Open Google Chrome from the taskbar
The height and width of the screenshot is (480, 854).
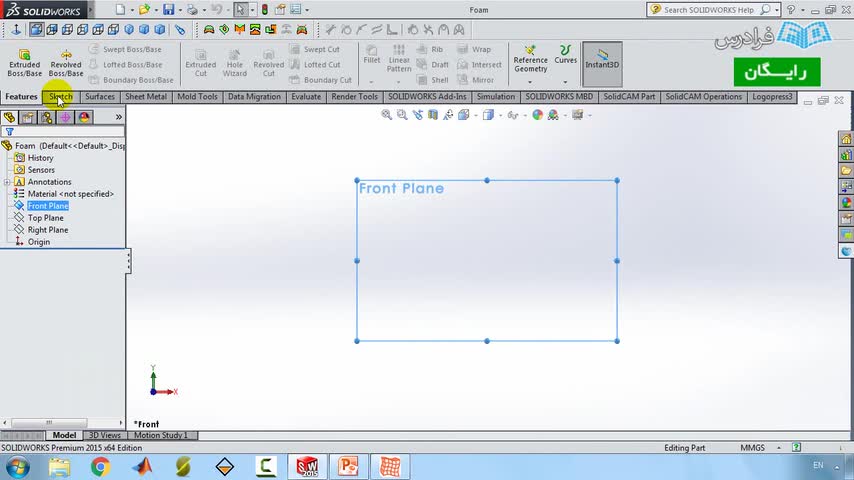pos(100,467)
